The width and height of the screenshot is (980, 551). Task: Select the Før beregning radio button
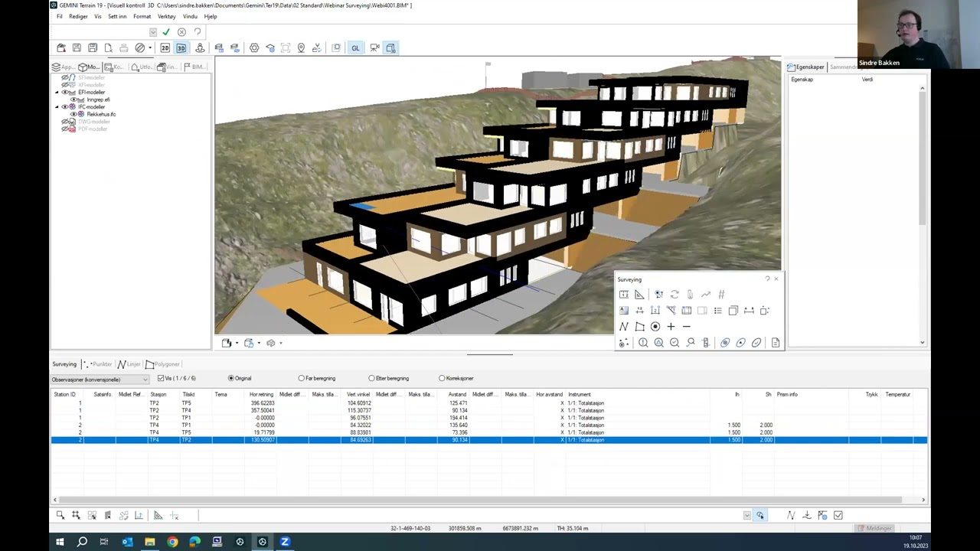(x=302, y=378)
